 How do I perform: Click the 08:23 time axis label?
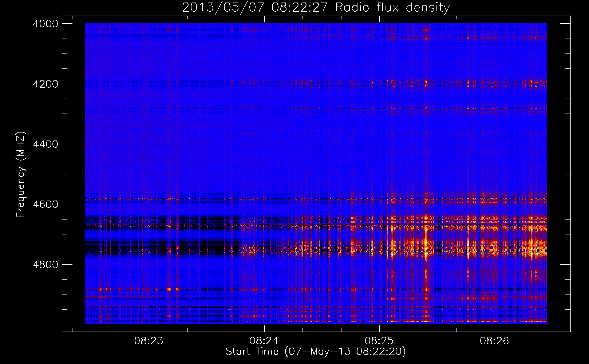click(x=149, y=341)
